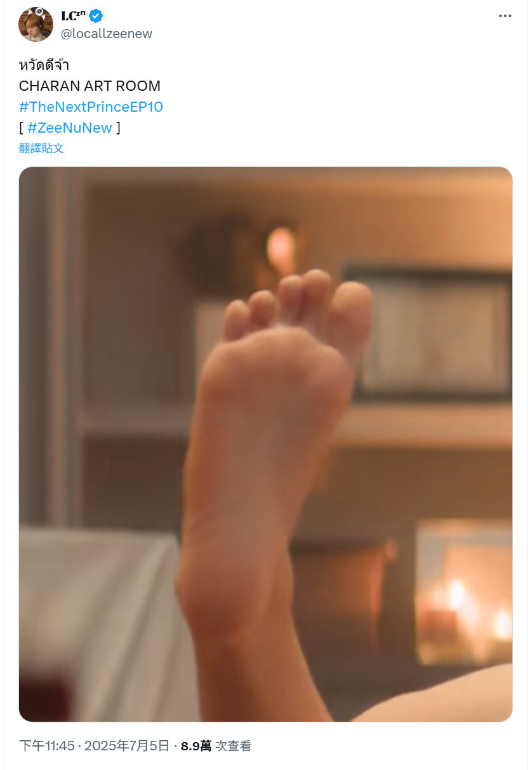Click the CHARAN ART ROOM text line

pyautogui.click(x=90, y=86)
